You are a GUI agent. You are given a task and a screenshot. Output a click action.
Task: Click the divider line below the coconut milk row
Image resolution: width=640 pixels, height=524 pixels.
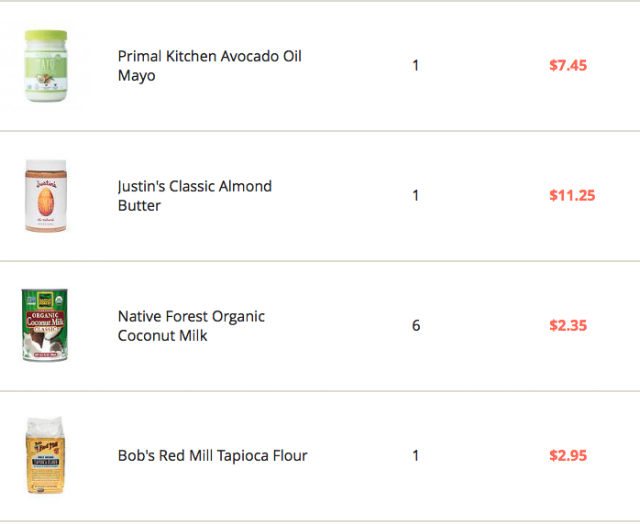(320, 391)
